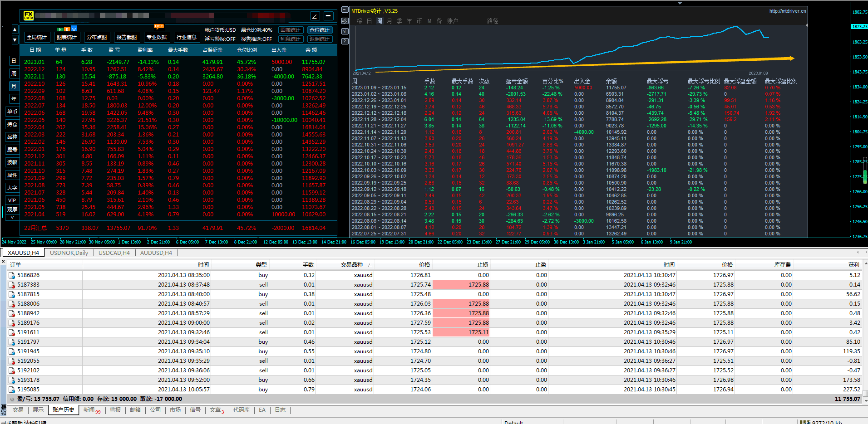Switch to the USDCAD,H4 chart tab
This screenshot has height=424, width=868.
point(114,253)
